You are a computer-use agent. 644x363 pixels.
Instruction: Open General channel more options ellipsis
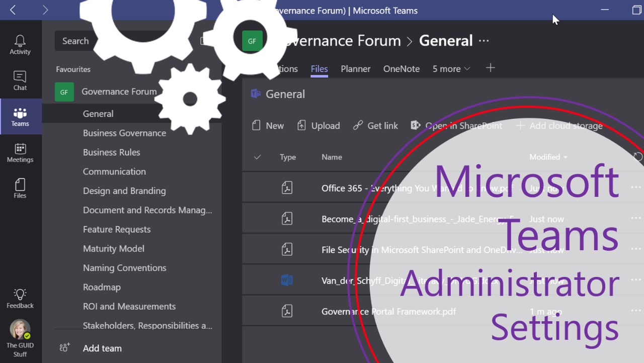point(484,41)
